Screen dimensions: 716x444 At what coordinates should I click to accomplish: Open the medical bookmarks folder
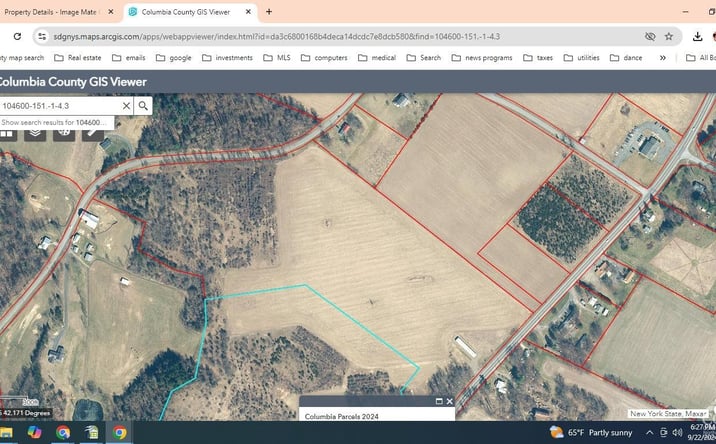tap(377, 58)
